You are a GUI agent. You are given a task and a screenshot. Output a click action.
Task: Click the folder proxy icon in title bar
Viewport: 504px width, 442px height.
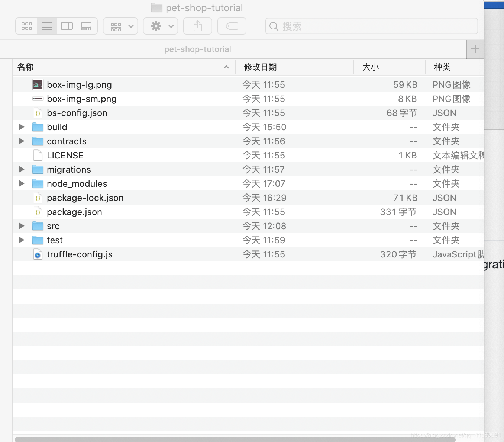(157, 7)
